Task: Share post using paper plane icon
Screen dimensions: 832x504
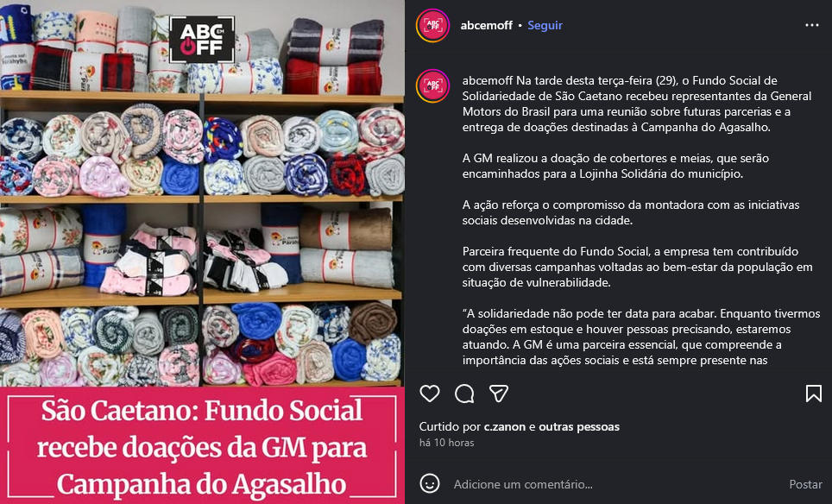Action: click(499, 394)
